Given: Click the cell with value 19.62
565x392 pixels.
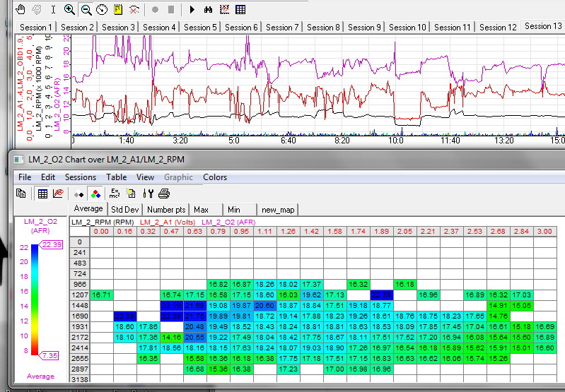Looking at the screenshot, I should coord(312,295).
